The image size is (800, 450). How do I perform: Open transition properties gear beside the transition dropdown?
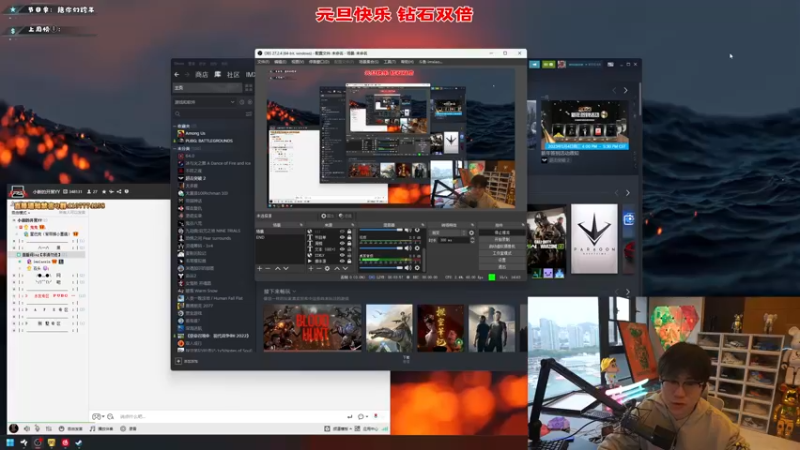[x=471, y=233]
